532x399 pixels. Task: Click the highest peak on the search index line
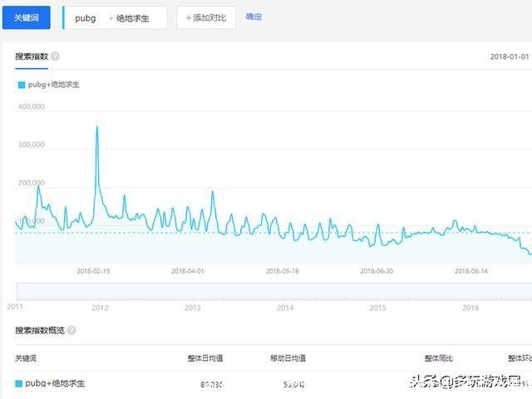97,127
